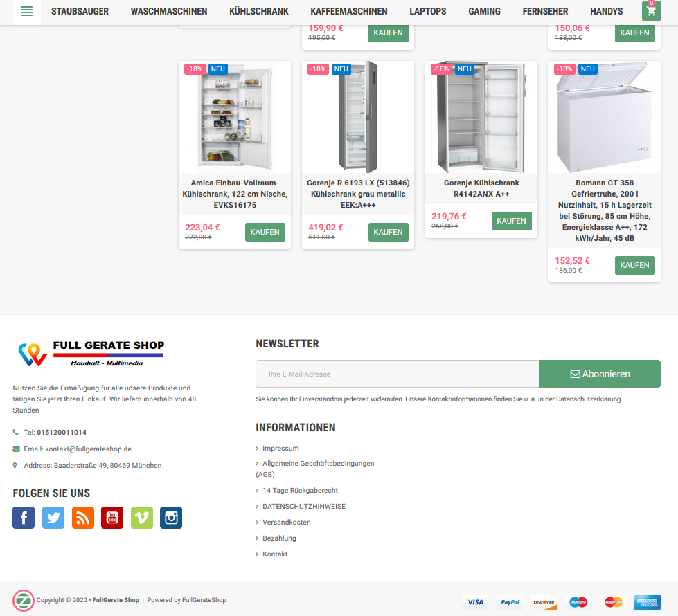Focus the newsletter email address field
The height and width of the screenshot is (616, 678).
(398, 374)
